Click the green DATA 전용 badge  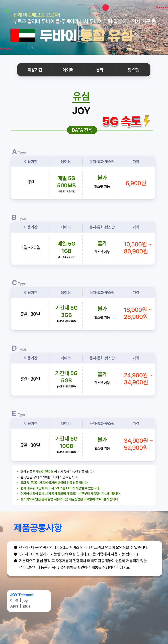(x=82, y=130)
